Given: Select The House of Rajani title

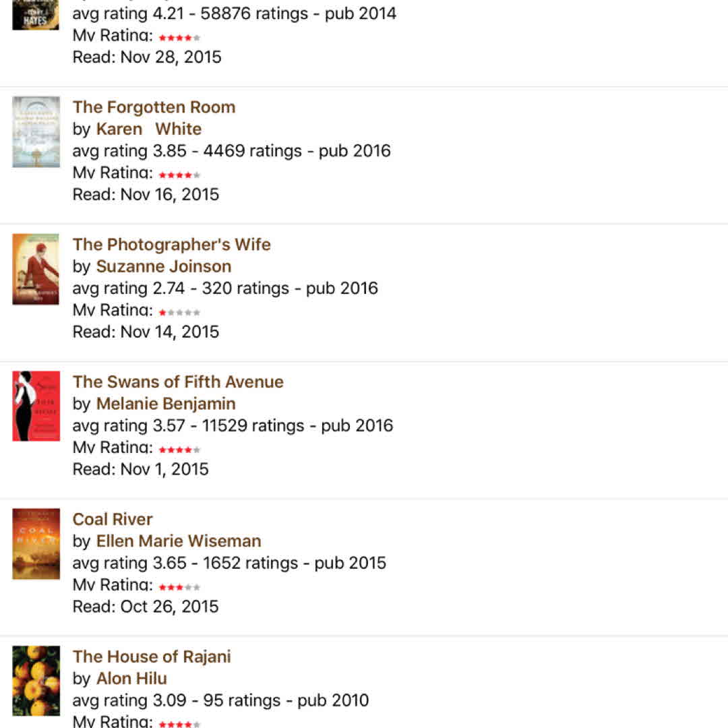Looking at the screenshot, I should pyautogui.click(x=152, y=657).
